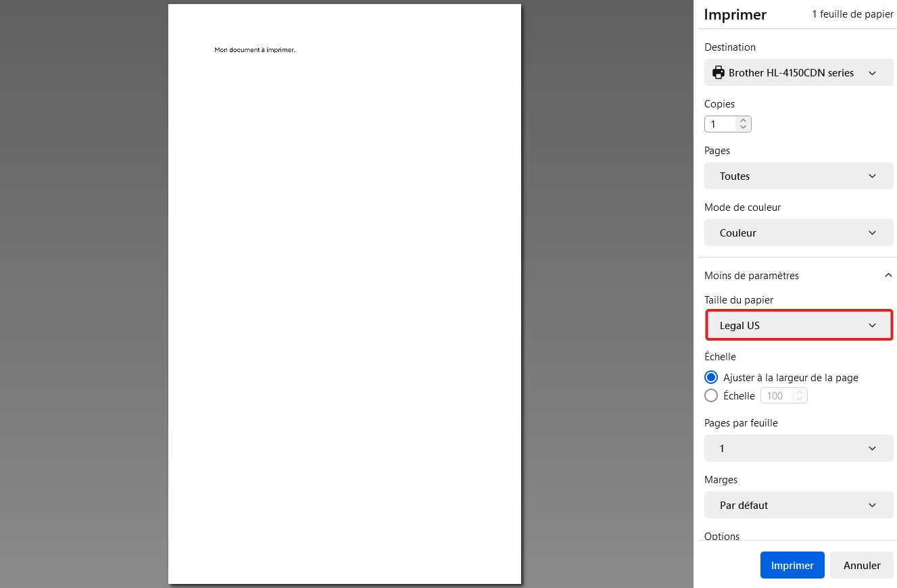Select the 'Échelle' radio button
The image size is (897, 588).
tap(711, 395)
